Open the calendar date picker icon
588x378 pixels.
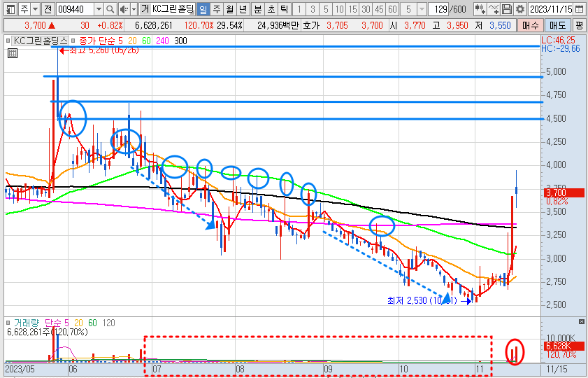click(580, 9)
